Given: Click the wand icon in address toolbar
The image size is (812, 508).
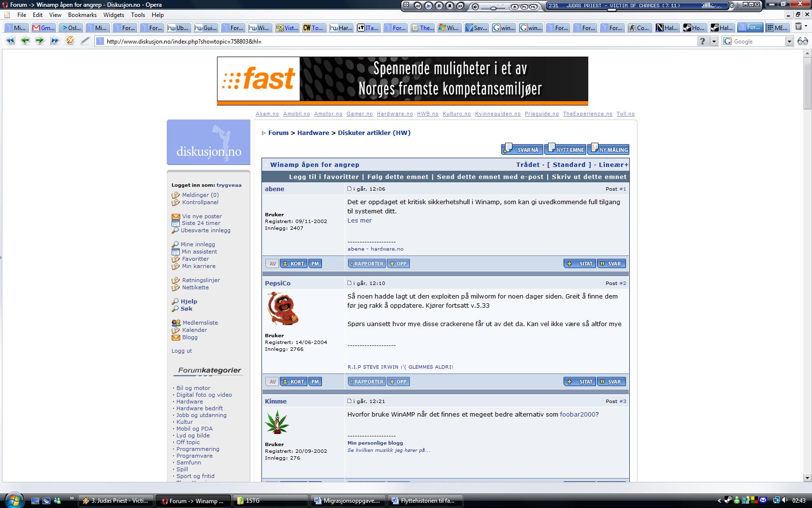Looking at the screenshot, I should point(85,41).
